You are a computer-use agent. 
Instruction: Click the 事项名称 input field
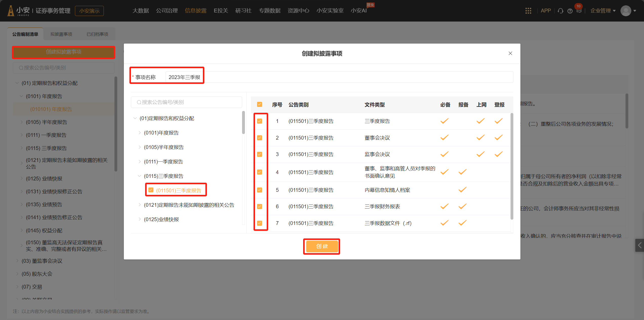point(339,77)
